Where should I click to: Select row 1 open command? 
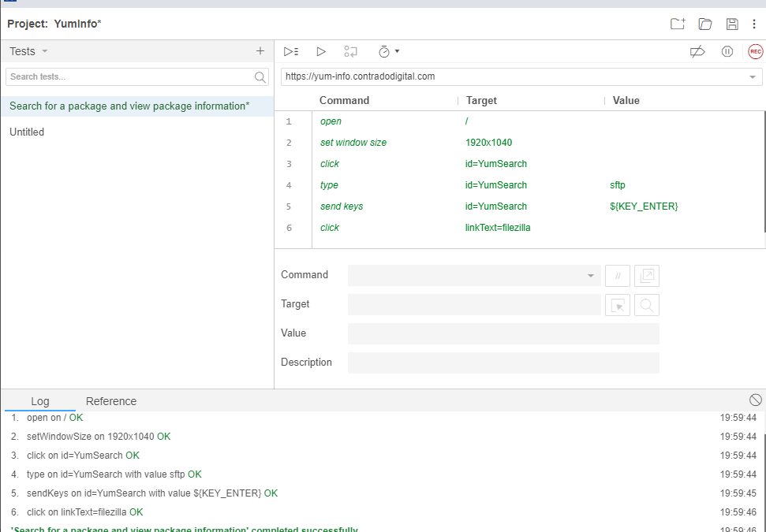[x=520, y=121]
